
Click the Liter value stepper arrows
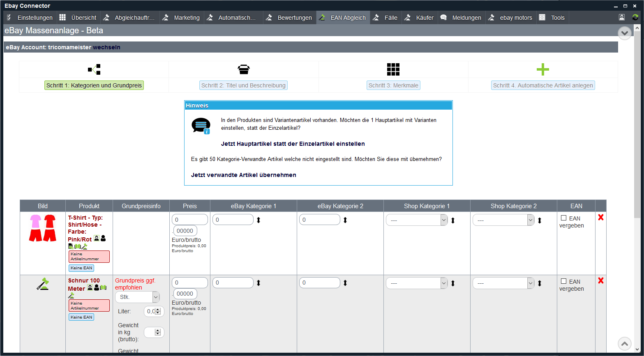point(158,311)
